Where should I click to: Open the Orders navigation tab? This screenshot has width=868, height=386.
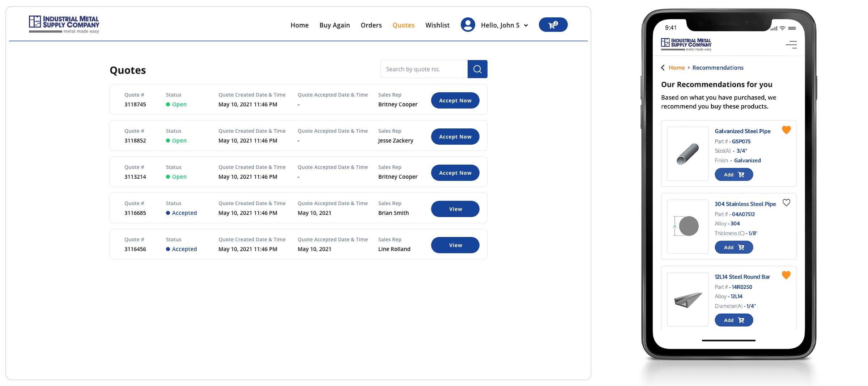(371, 25)
